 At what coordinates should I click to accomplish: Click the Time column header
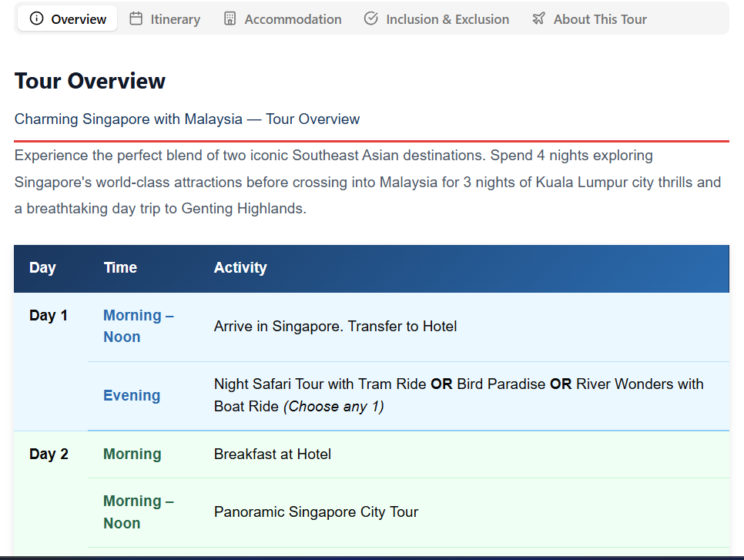[120, 267]
